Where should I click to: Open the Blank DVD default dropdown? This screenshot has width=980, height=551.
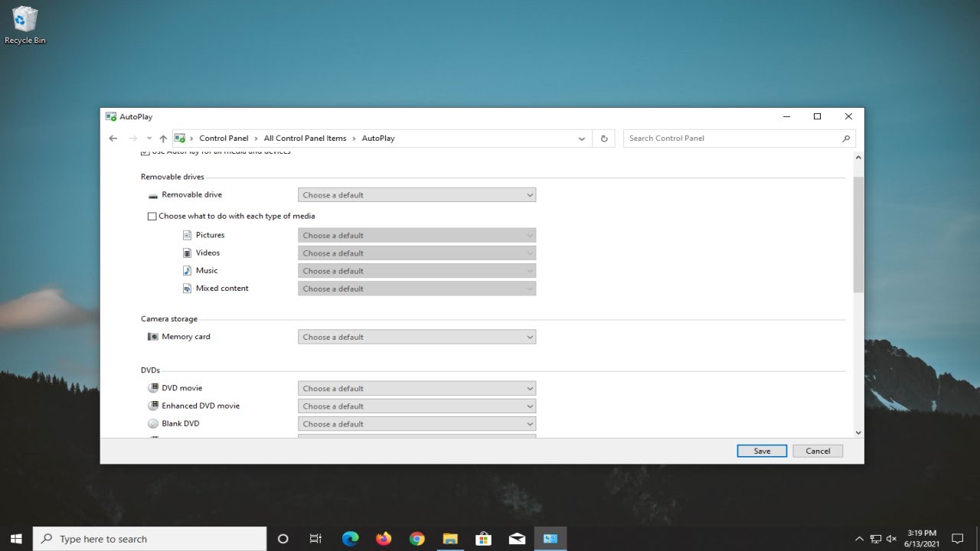click(x=417, y=423)
